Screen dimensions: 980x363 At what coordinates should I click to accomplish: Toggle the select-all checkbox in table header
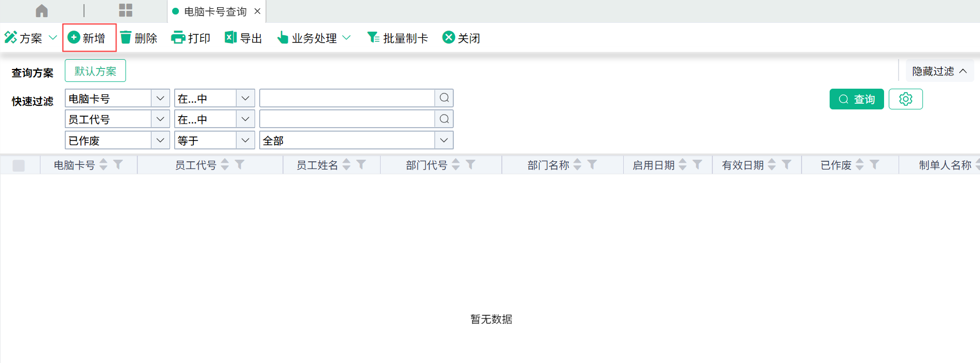click(x=19, y=165)
